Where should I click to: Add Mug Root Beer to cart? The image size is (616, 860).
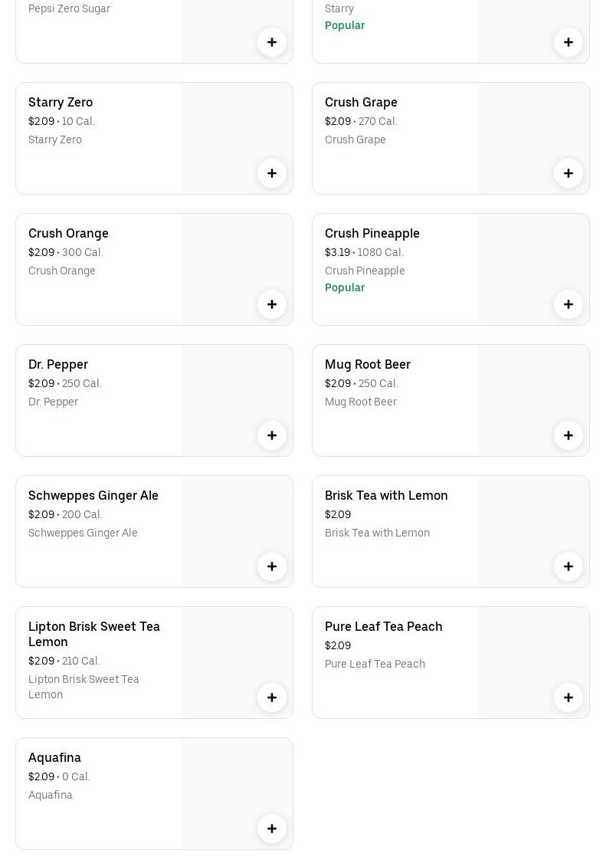[568, 435]
